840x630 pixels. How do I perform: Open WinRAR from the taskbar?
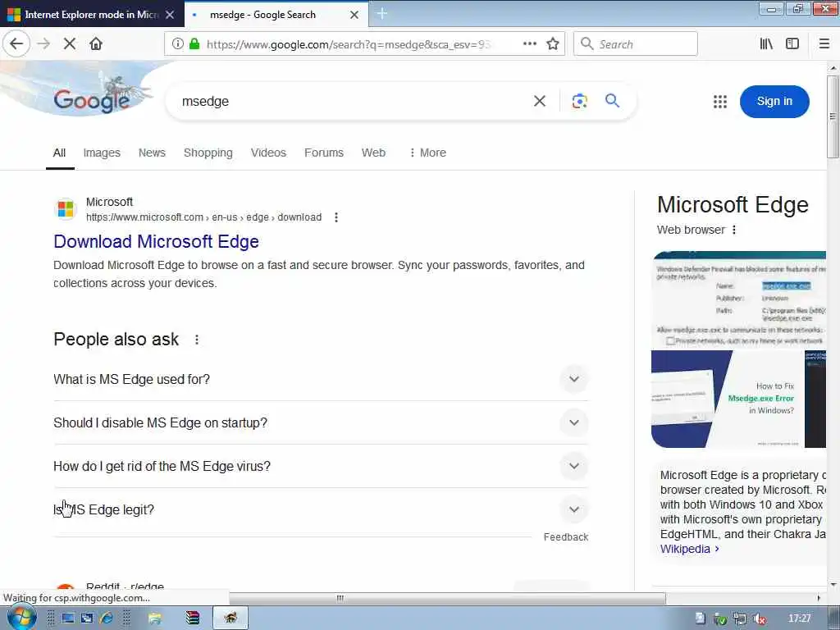point(192,619)
